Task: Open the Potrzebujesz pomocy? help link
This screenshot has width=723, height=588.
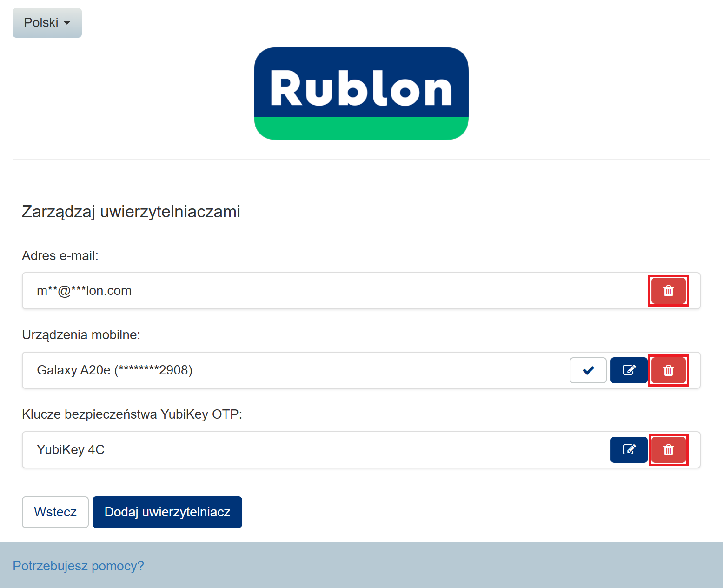Action: coord(78,566)
